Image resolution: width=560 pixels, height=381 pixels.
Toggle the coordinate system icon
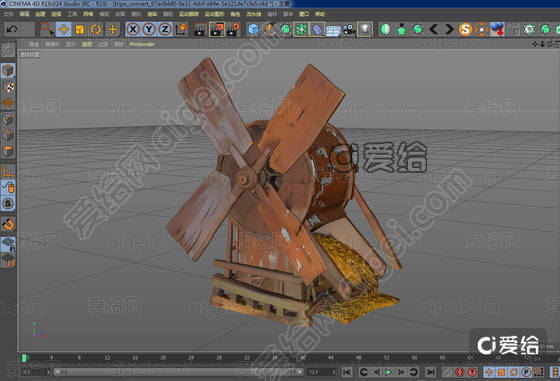pyautogui.click(x=181, y=29)
